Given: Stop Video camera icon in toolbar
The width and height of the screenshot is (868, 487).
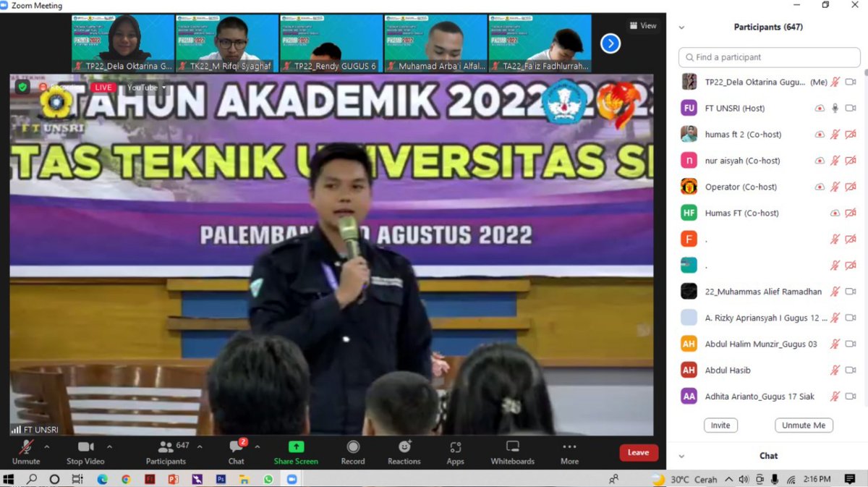Looking at the screenshot, I should 85,447.
